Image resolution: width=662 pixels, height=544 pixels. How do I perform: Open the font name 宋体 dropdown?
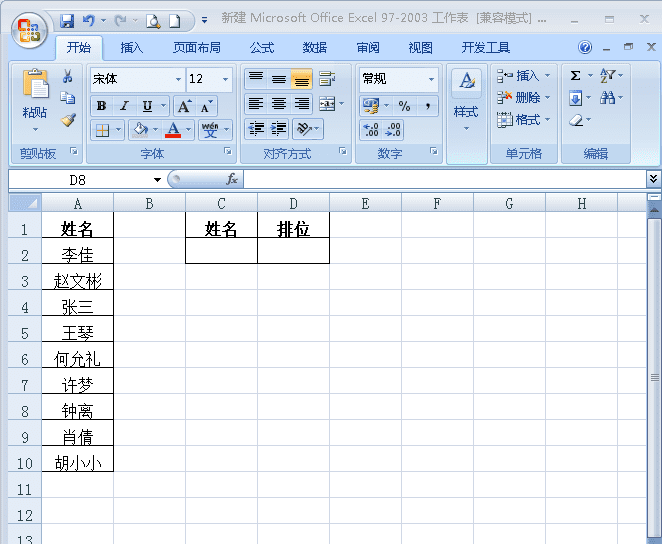point(178,79)
